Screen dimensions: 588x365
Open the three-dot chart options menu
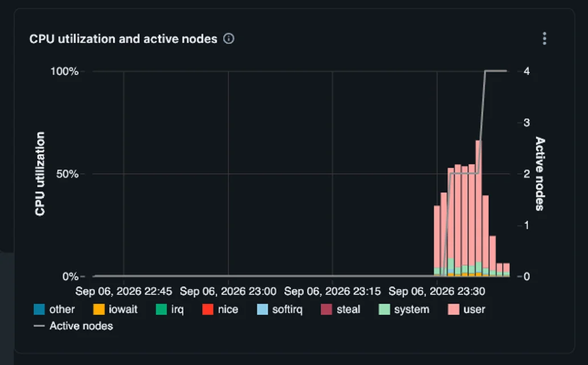(x=545, y=39)
